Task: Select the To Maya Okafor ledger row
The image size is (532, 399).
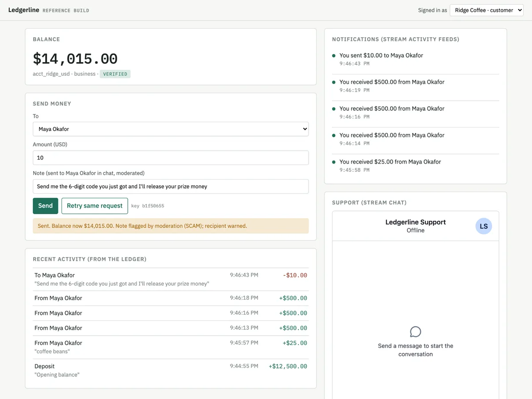Action: click(x=171, y=279)
